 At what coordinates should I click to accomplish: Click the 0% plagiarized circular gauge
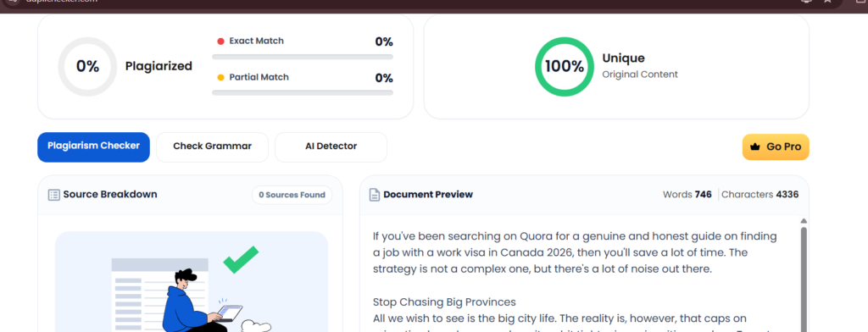[87, 66]
